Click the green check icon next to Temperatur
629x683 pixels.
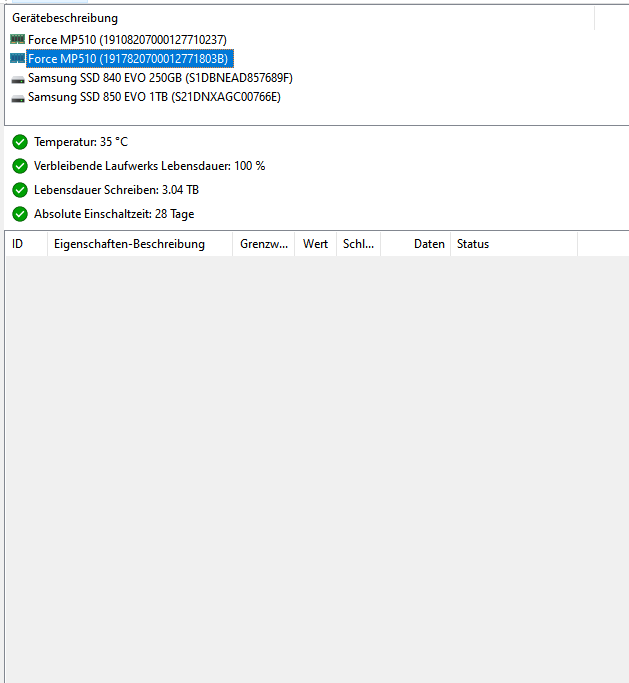point(20,142)
